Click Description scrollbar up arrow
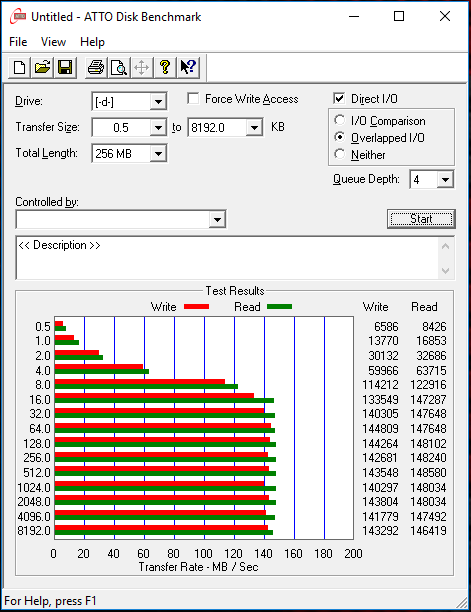 click(x=446, y=246)
